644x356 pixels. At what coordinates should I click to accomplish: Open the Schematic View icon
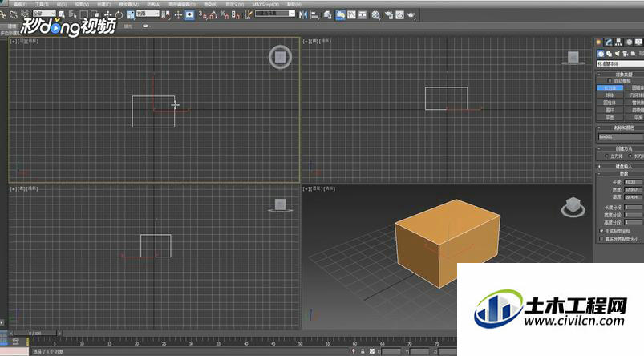[363, 15]
